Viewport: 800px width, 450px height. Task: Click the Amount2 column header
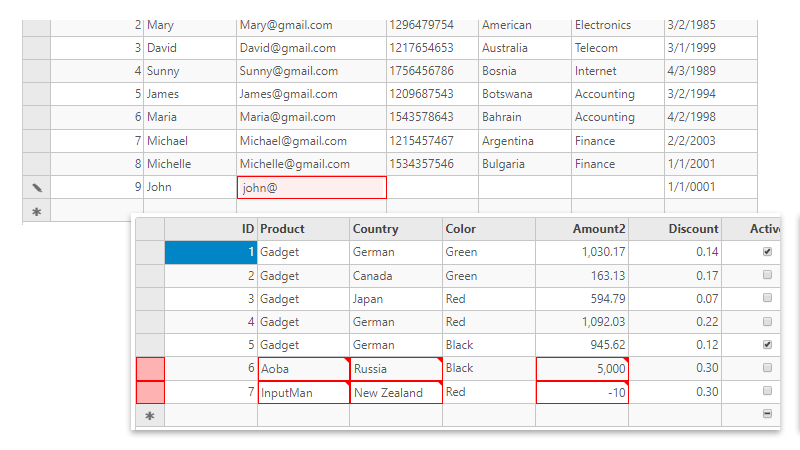point(582,229)
